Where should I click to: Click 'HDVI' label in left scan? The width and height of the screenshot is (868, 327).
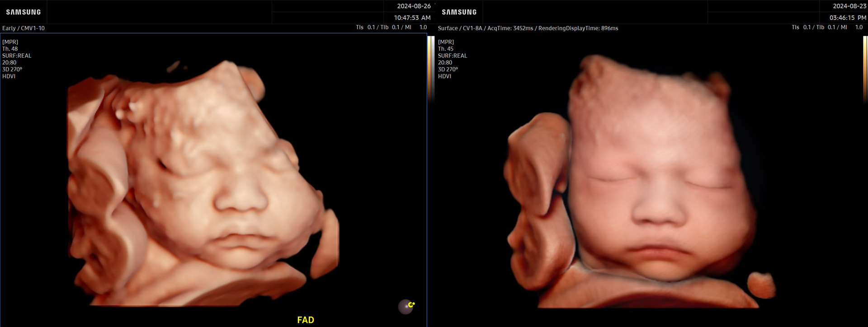click(x=9, y=76)
